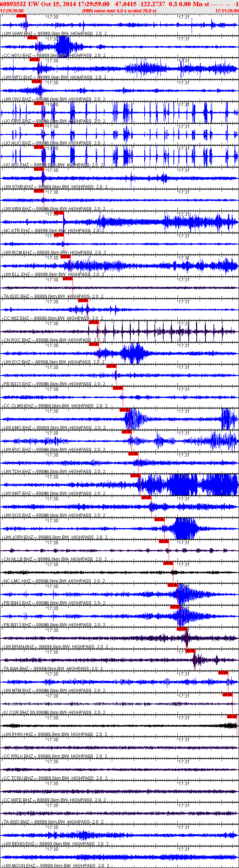Viewport: 239px width, 868px height.
Task: Click the red pick marker on TA.I03D trace
Action: (x=67, y=279)
